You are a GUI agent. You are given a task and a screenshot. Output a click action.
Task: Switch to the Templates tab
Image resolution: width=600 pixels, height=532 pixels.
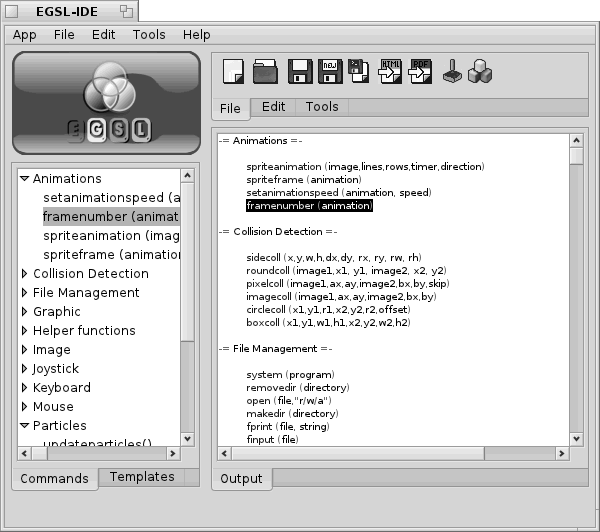tap(142, 478)
